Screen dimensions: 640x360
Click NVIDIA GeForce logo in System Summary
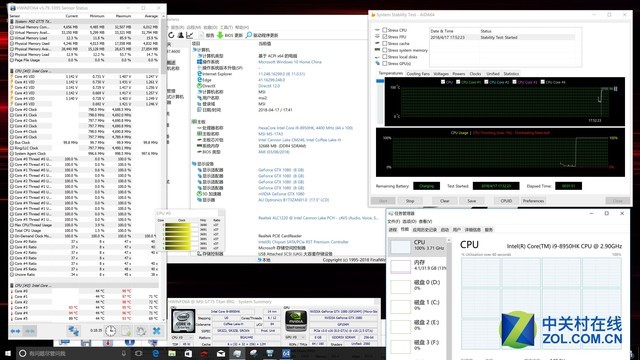pyautogui.click(x=296, y=320)
